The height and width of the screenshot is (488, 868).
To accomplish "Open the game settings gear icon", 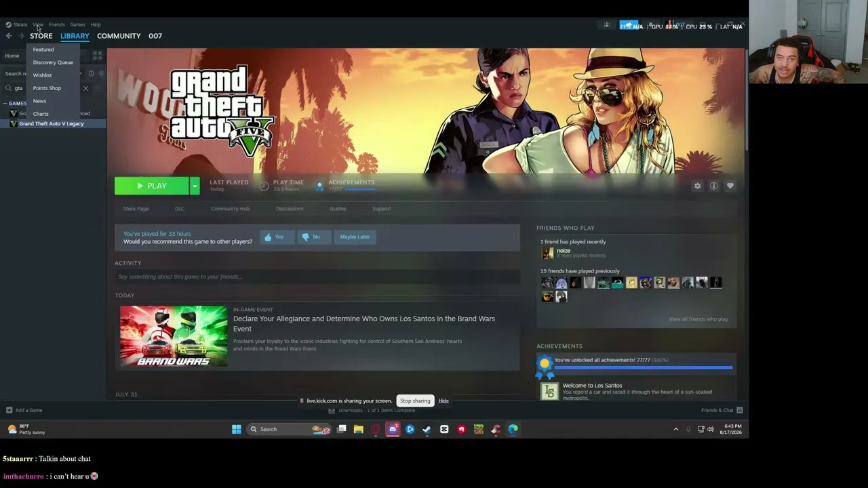I will [x=697, y=186].
